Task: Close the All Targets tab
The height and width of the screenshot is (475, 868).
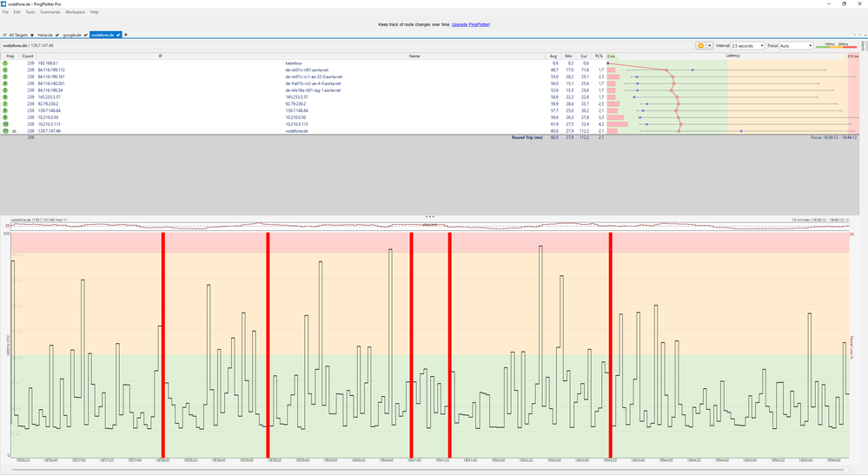Action: [32, 35]
